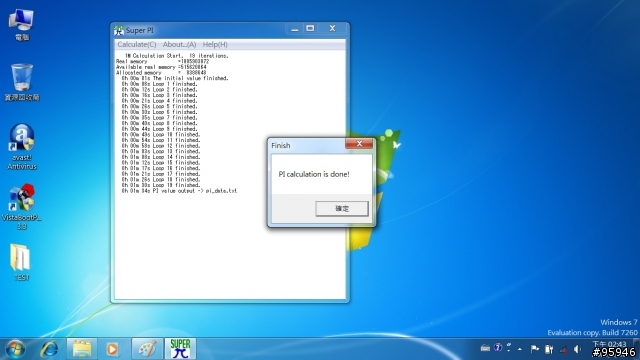This screenshot has width=640, height=360.
Task: Close the Finish dialog with the red X
Action: tap(359, 144)
